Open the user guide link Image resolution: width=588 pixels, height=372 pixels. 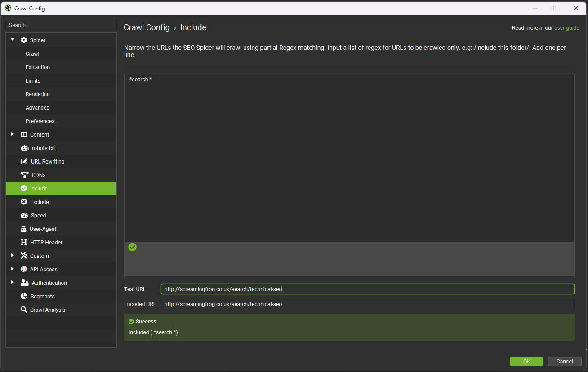tap(566, 28)
